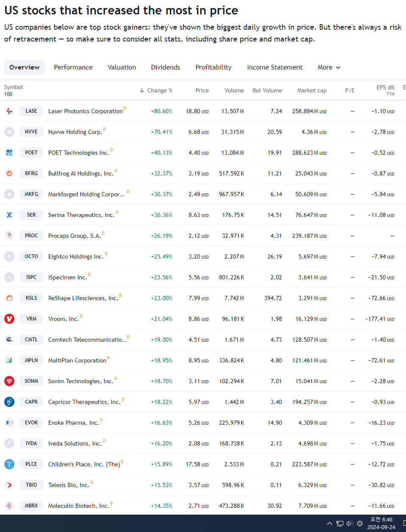Viewport: 406px width, 532px height.
Task: Click the Sonim Technologies logo icon
Action: tap(9, 381)
